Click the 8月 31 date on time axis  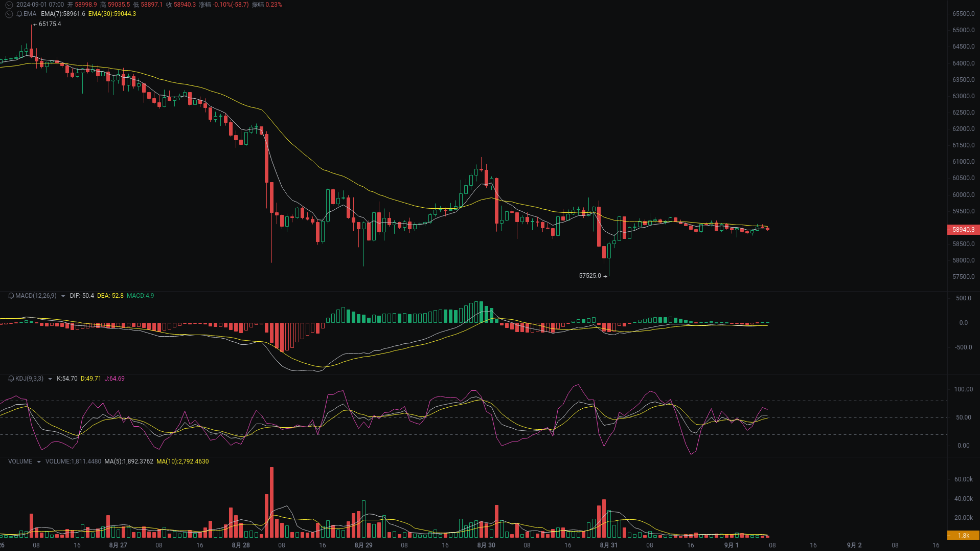(609, 545)
